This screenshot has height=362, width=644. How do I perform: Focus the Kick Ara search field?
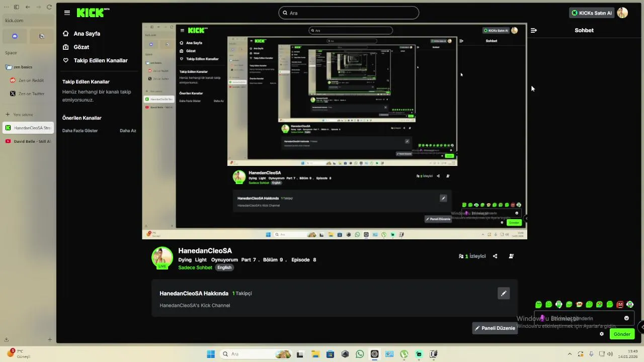click(349, 13)
